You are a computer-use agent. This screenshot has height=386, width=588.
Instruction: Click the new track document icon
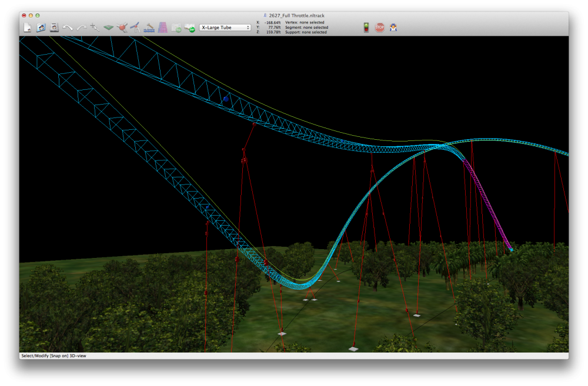tap(28, 27)
